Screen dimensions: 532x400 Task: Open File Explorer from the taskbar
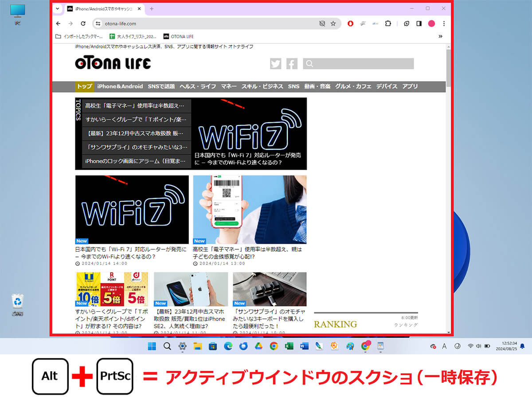pyautogui.click(x=197, y=346)
